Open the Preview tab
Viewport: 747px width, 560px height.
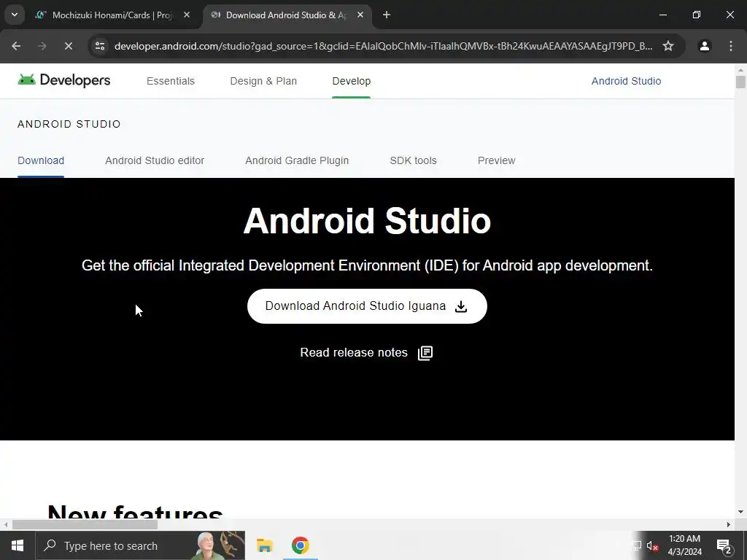point(496,160)
